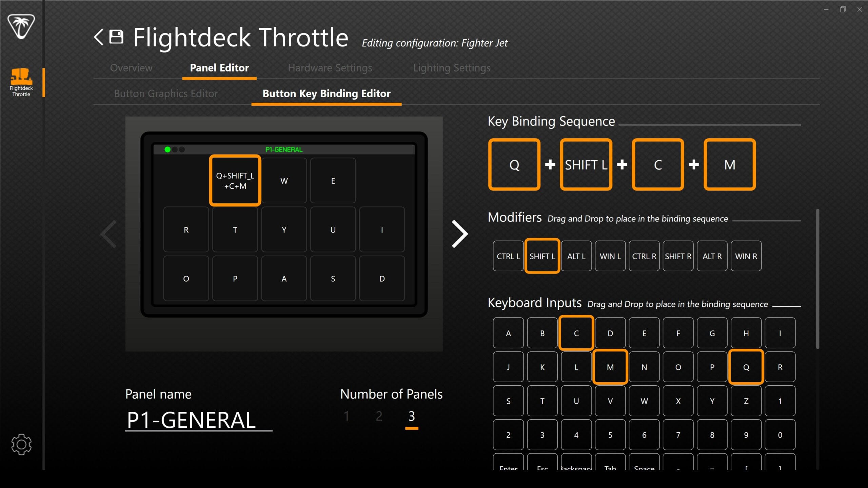This screenshot has width=868, height=488.
Task: Edit the P1-GENERAL panel name field
Action: coord(199,420)
